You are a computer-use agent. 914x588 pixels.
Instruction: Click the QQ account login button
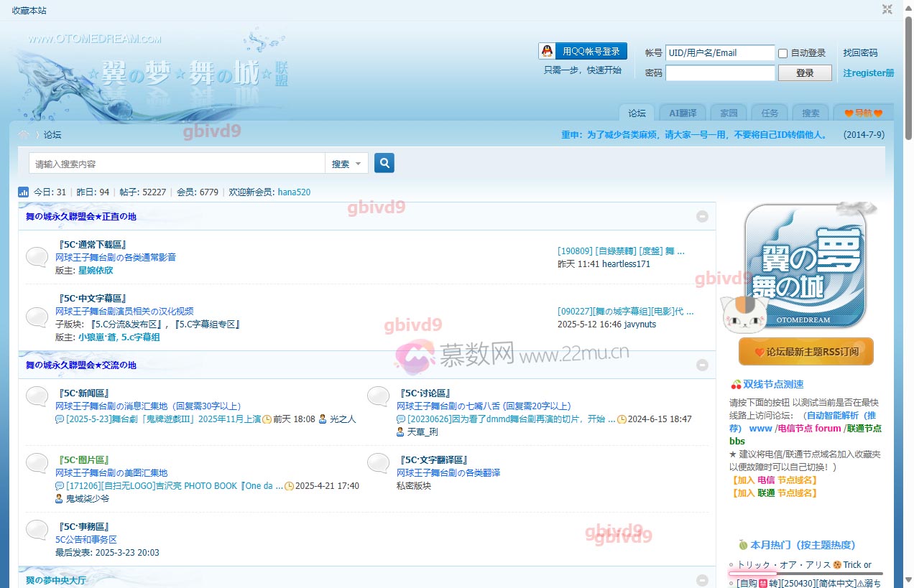(x=583, y=51)
